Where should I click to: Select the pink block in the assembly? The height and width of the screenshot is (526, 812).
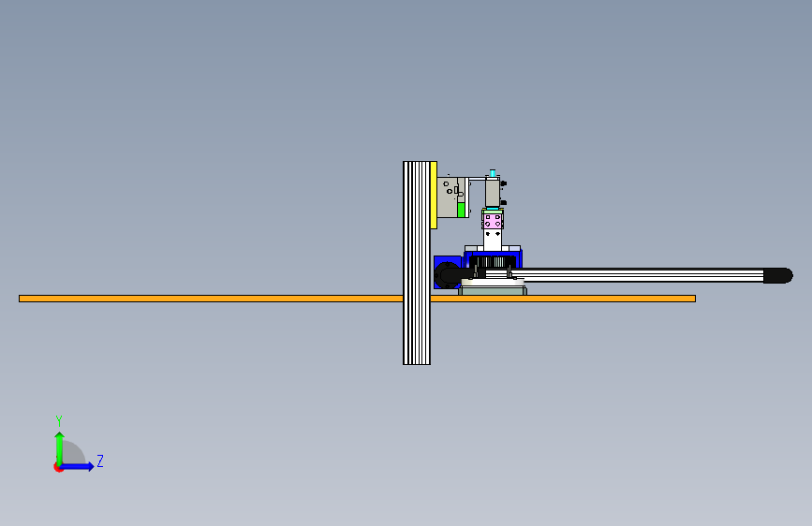(493, 221)
